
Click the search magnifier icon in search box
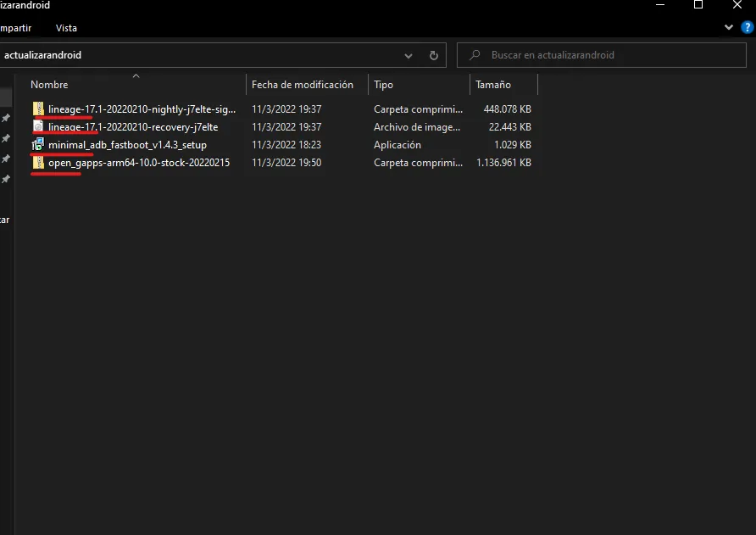(x=474, y=54)
